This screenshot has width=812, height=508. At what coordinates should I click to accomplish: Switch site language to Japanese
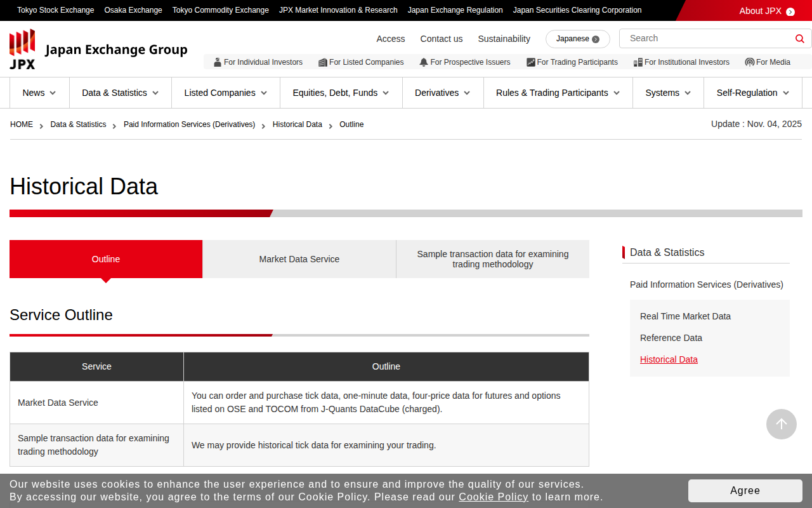[578, 39]
